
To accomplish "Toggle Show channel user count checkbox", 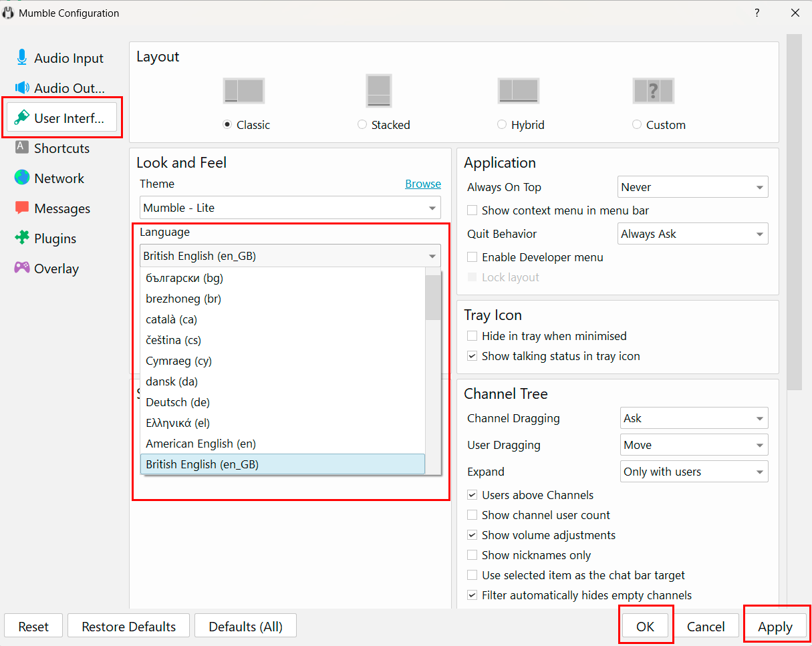I will pyautogui.click(x=472, y=515).
